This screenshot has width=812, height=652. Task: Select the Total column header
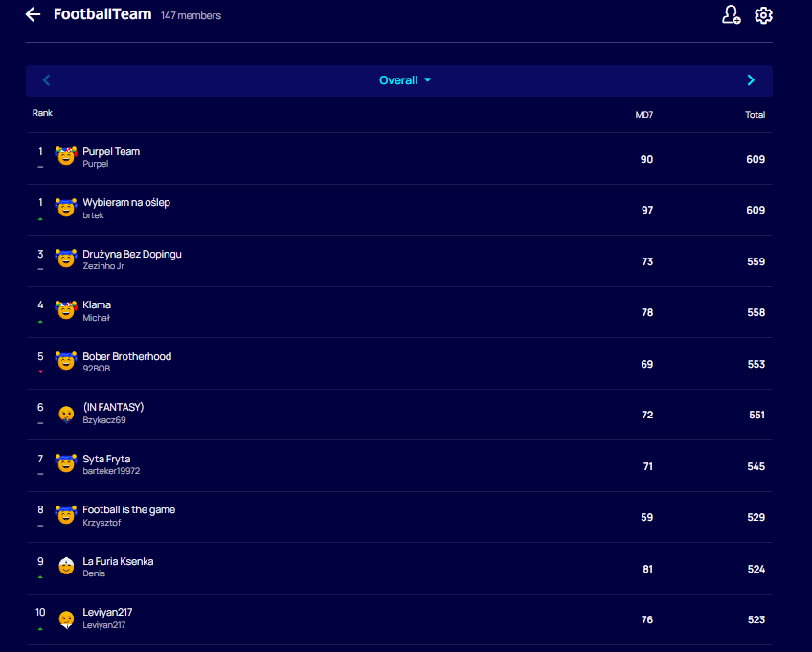(756, 114)
